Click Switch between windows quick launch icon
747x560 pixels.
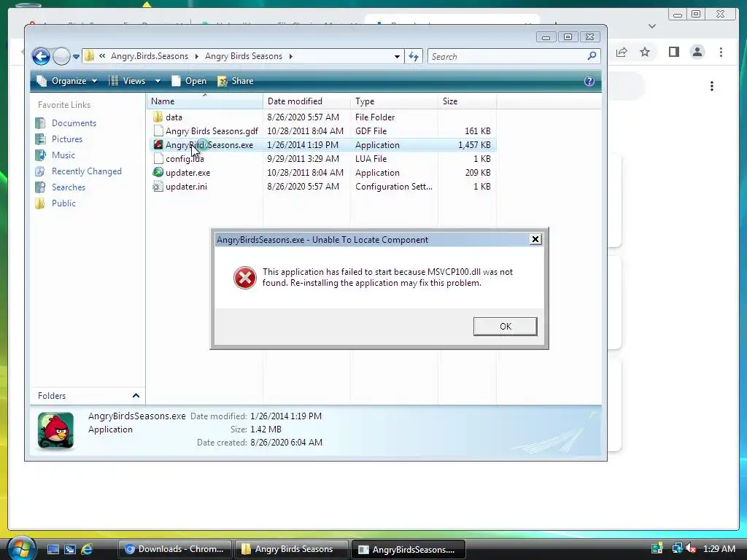click(70, 550)
